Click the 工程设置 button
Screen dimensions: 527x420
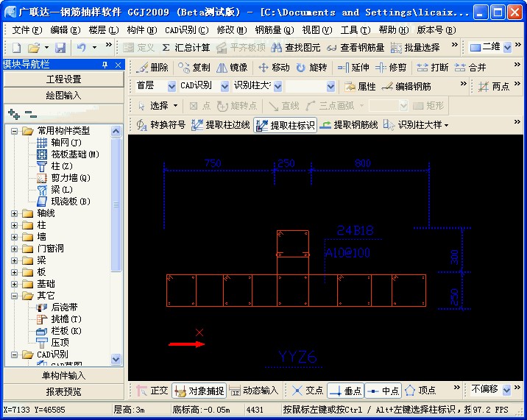click(x=63, y=79)
